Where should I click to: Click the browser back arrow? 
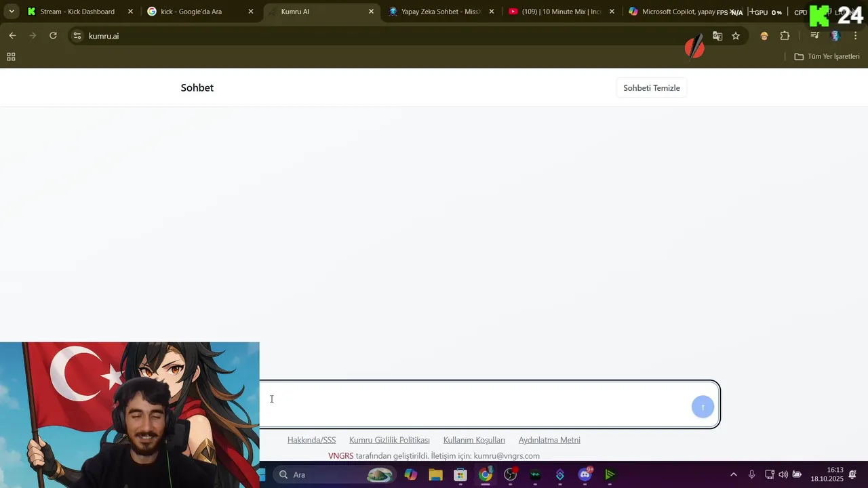click(x=12, y=36)
